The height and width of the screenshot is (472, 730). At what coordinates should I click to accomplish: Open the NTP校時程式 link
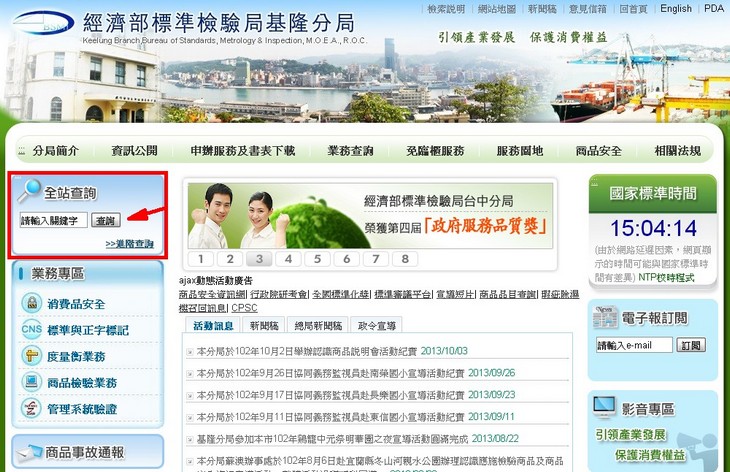[666, 277]
